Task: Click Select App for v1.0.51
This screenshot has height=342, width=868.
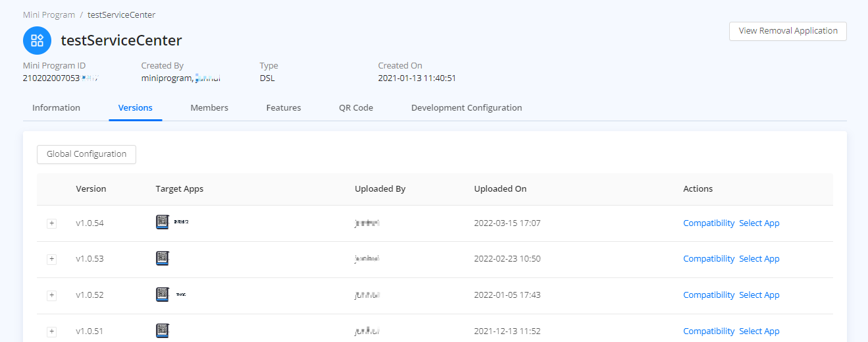Action: point(759,331)
